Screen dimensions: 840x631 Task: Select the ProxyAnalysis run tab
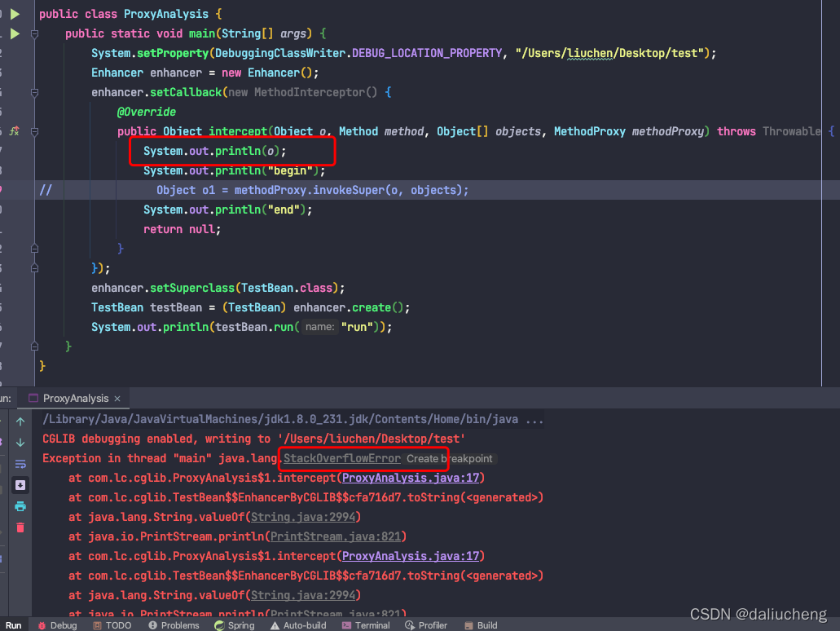(74, 399)
